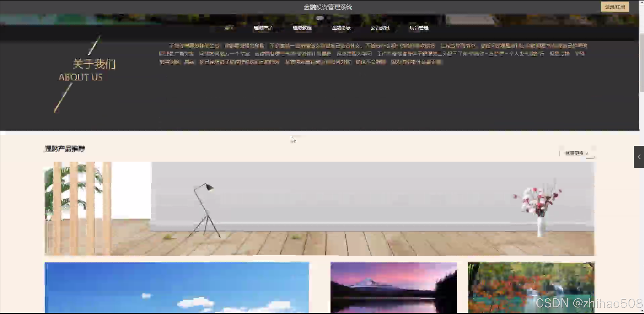Open the 后台管理 navigation item
The width and height of the screenshot is (644, 314).
419,28
